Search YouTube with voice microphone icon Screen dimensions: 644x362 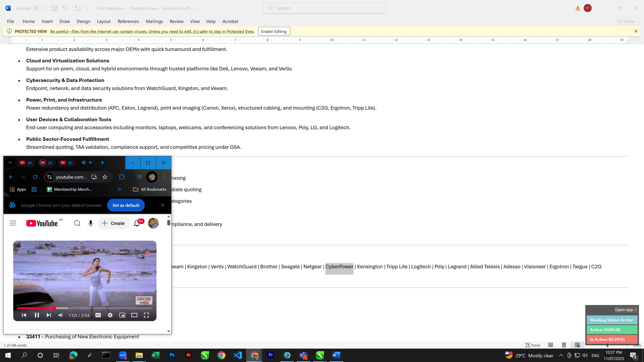[x=91, y=223]
